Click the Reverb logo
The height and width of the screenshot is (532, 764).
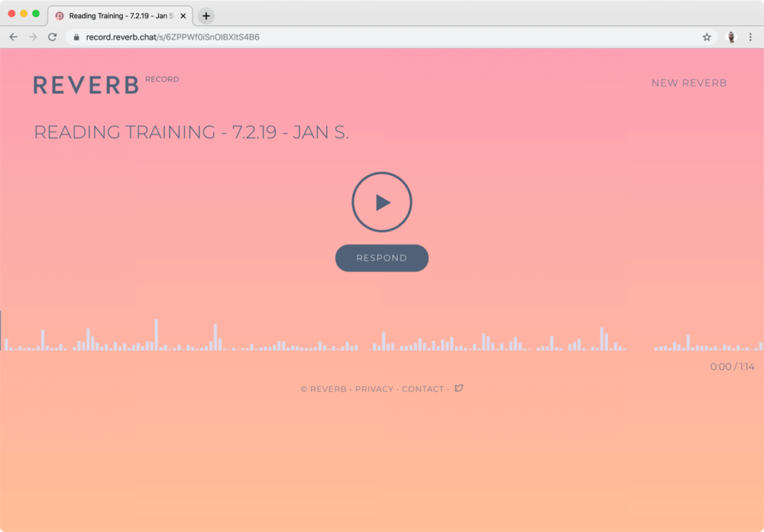(87, 85)
